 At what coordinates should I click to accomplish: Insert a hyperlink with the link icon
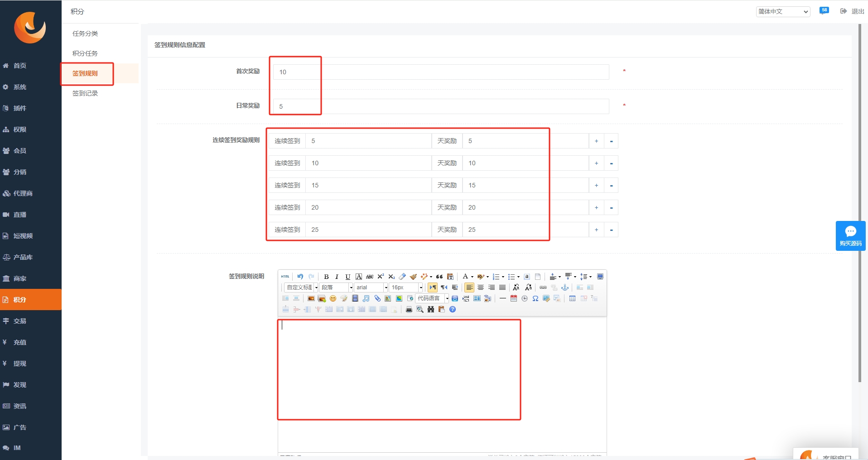543,287
